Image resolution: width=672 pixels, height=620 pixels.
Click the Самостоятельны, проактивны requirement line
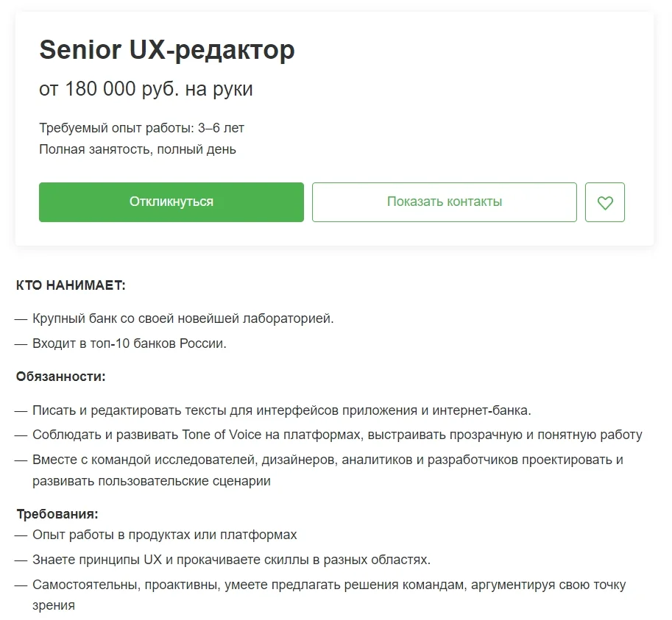click(x=328, y=585)
